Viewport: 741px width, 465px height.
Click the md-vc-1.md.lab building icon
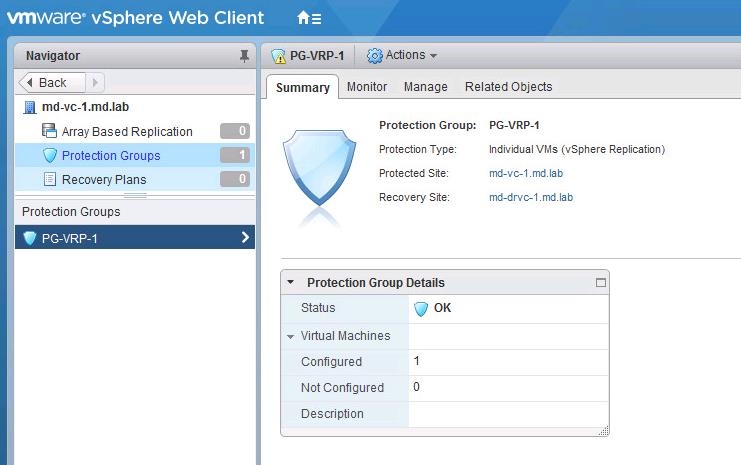(x=30, y=107)
